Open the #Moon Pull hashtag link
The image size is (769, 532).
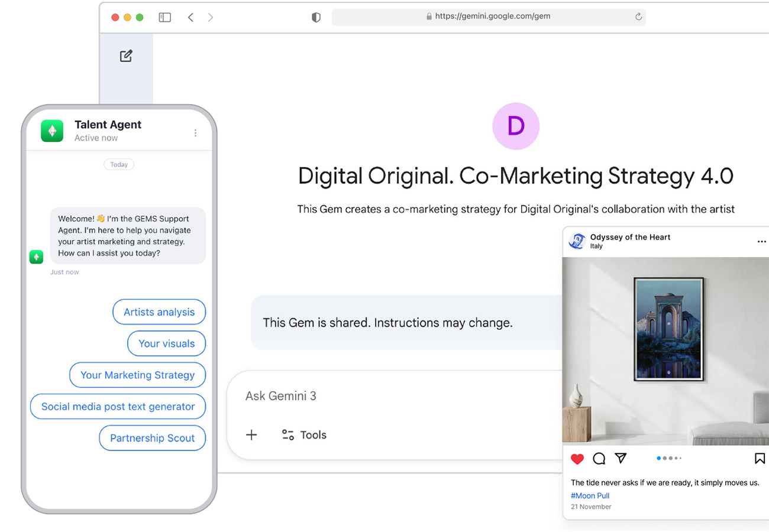(x=589, y=495)
